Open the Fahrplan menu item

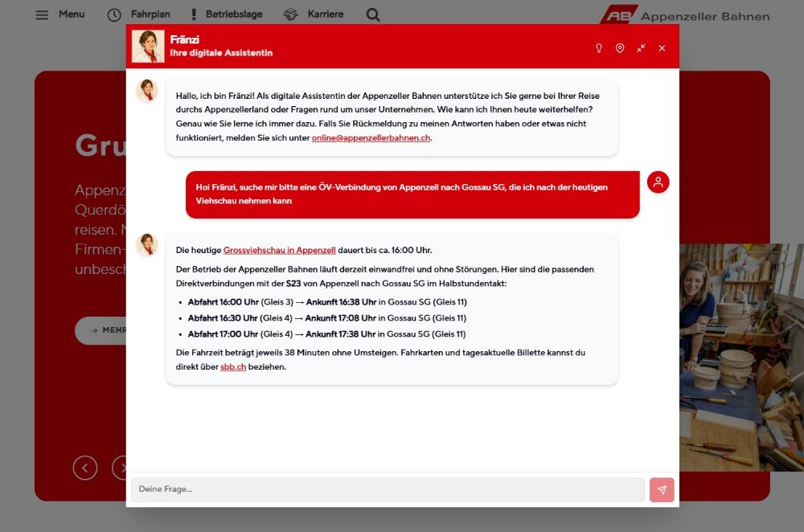coord(150,14)
